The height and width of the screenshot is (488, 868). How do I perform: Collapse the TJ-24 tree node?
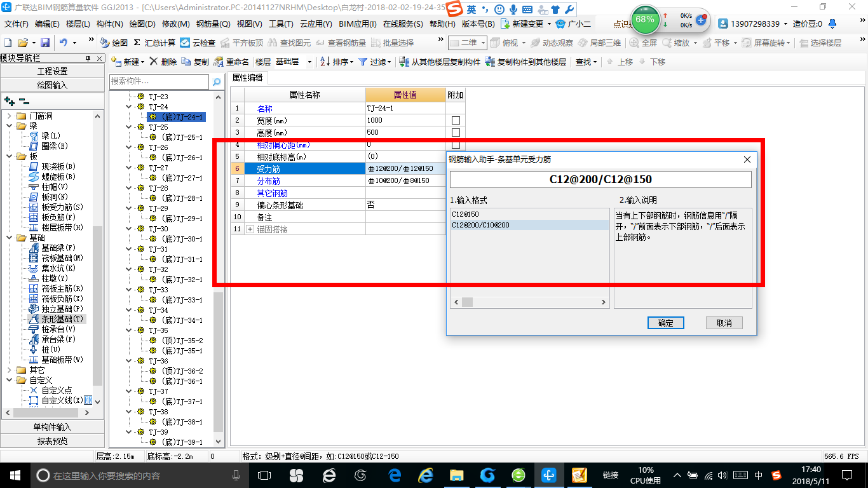pos(129,107)
